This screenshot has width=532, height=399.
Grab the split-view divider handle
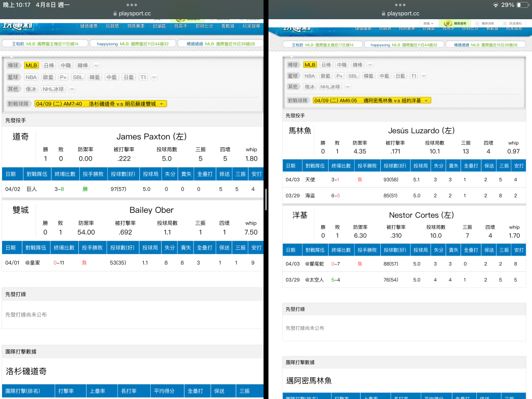[x=266, y=199]
